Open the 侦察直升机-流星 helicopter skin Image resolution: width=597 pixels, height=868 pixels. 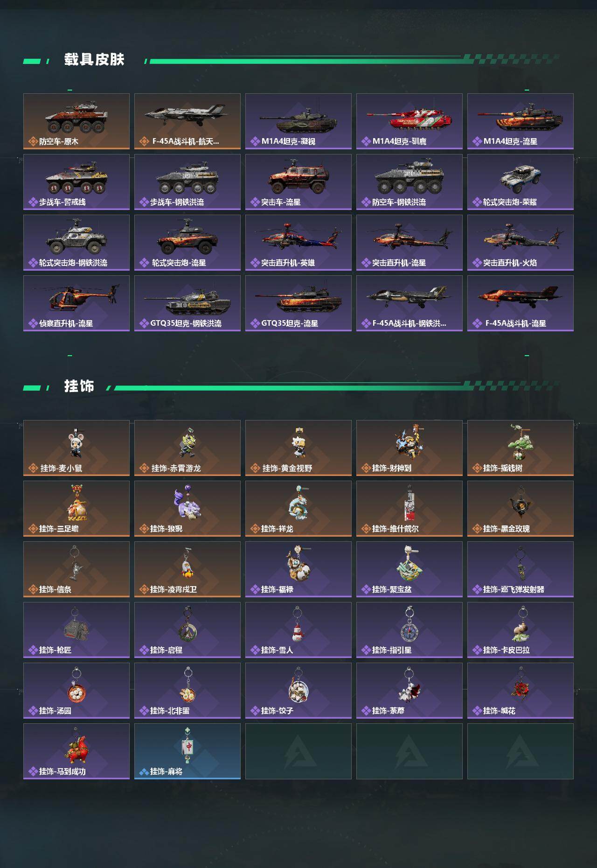point(76,303)
